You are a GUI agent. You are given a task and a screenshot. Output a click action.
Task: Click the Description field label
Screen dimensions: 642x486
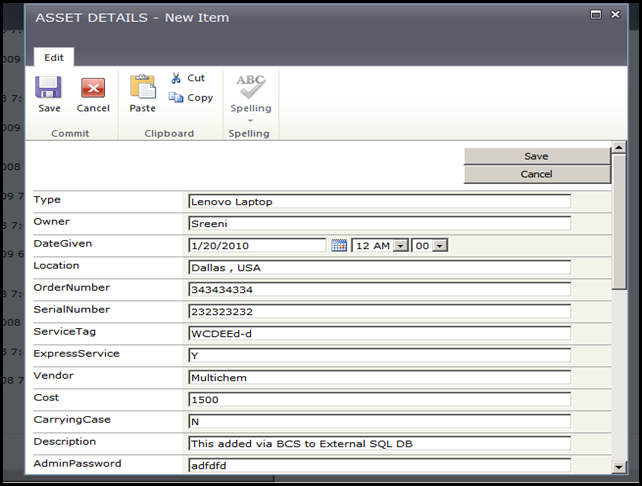coord(65,442)
